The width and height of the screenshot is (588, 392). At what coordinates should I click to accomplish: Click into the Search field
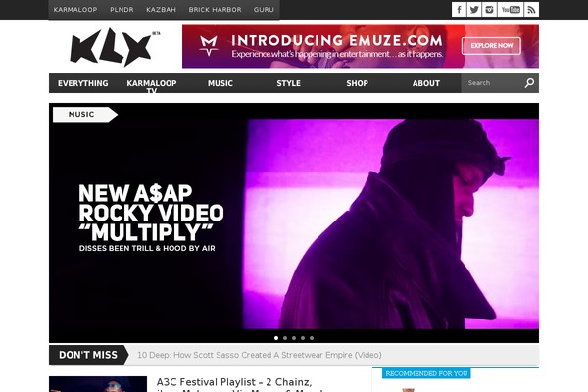pos(492,83)
